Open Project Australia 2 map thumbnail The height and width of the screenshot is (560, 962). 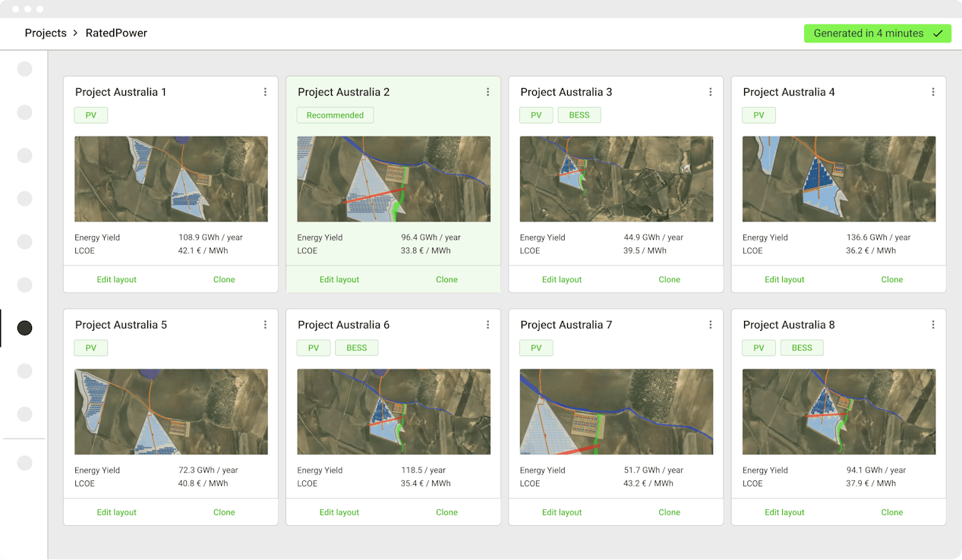point(393,179)
